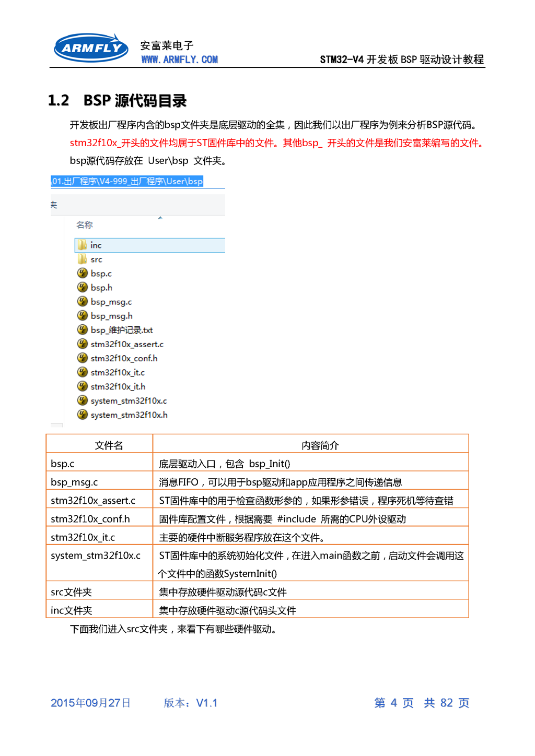Click the page indicator 第 4 页
This screenshot has width=535, height=756.
(394, 703)
